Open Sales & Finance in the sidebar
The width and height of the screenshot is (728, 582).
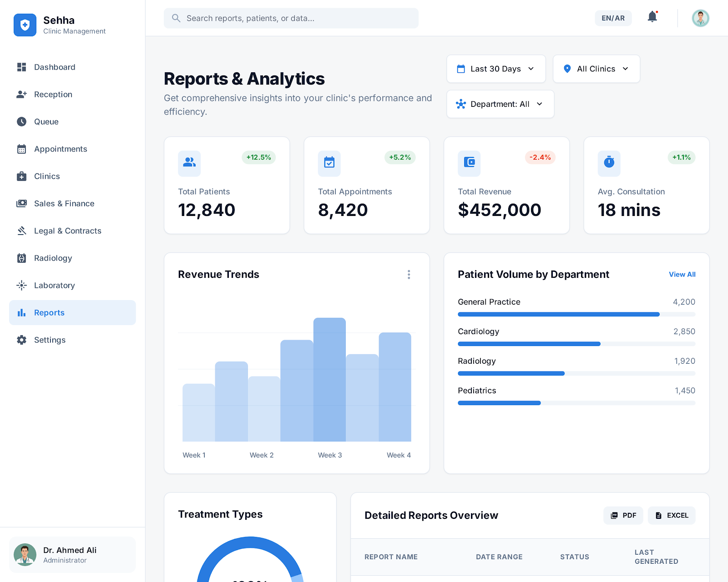pyautogui.click(x=64, y=204)
